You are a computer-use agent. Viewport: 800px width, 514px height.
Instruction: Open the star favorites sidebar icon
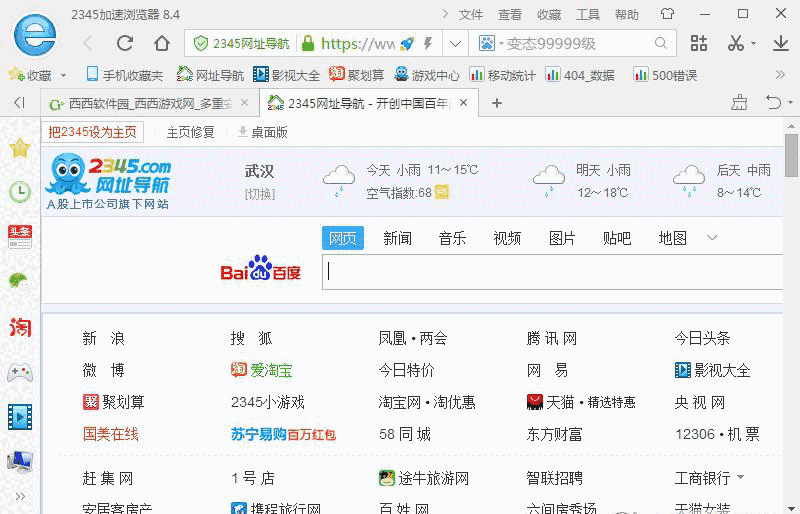point(19,148)
